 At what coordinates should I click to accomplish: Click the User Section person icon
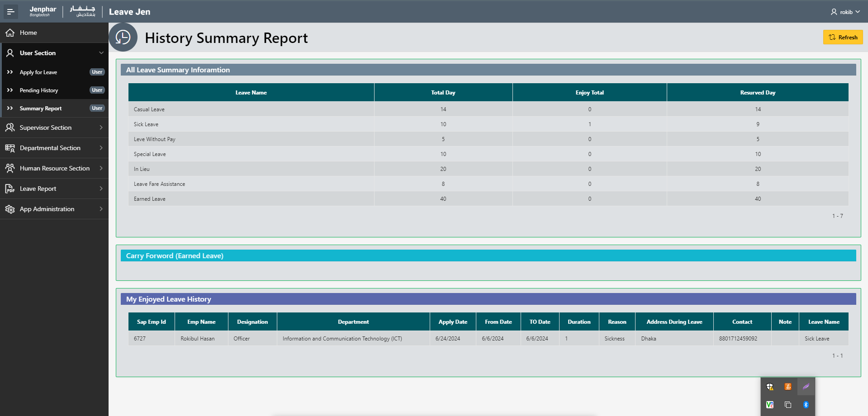[10, 53]
